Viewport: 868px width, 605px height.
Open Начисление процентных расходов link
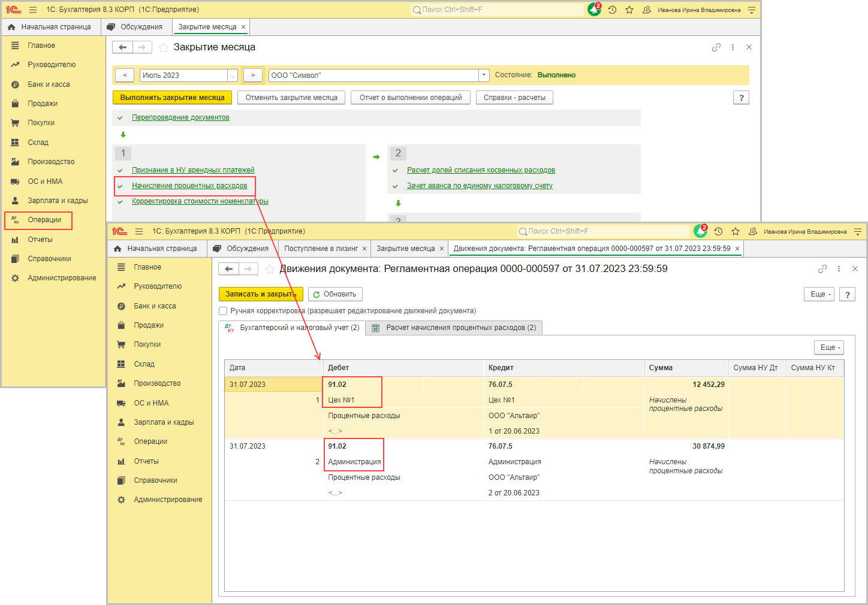pyautogui.click(x=189, y=186)
